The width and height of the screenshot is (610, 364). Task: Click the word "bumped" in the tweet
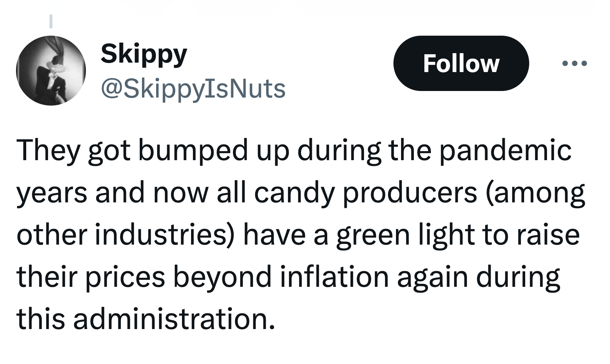point(193,150)
